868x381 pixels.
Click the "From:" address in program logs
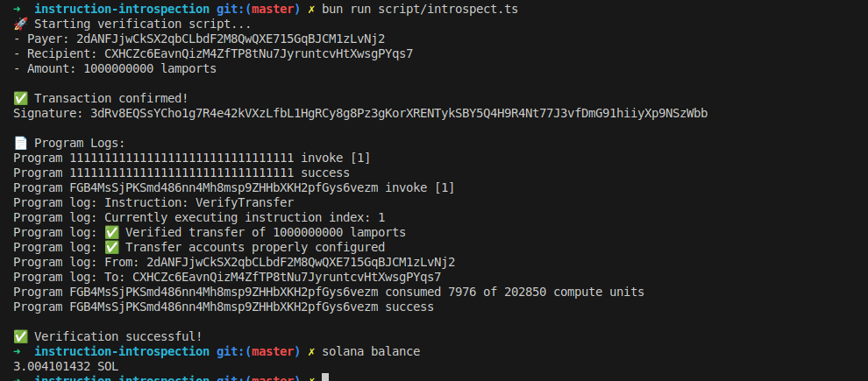(301, 262)
